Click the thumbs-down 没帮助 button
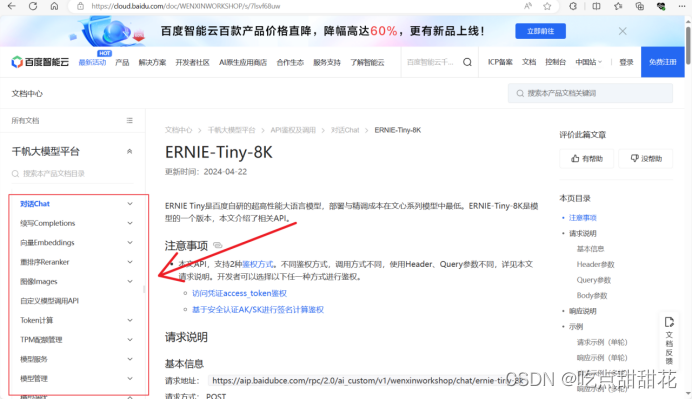The width and height of the screenshot is (692, 399). pyautogui.click(x=646, y=158)
